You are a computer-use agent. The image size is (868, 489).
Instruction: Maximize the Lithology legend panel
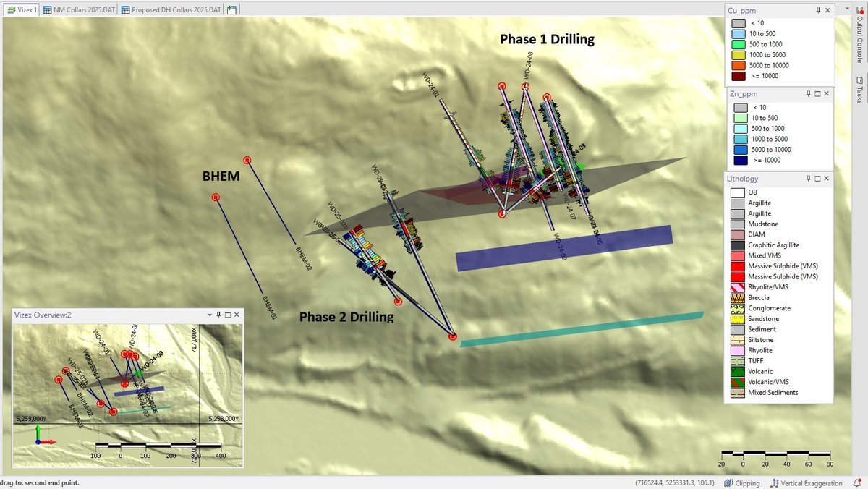(x=818, y=179)
